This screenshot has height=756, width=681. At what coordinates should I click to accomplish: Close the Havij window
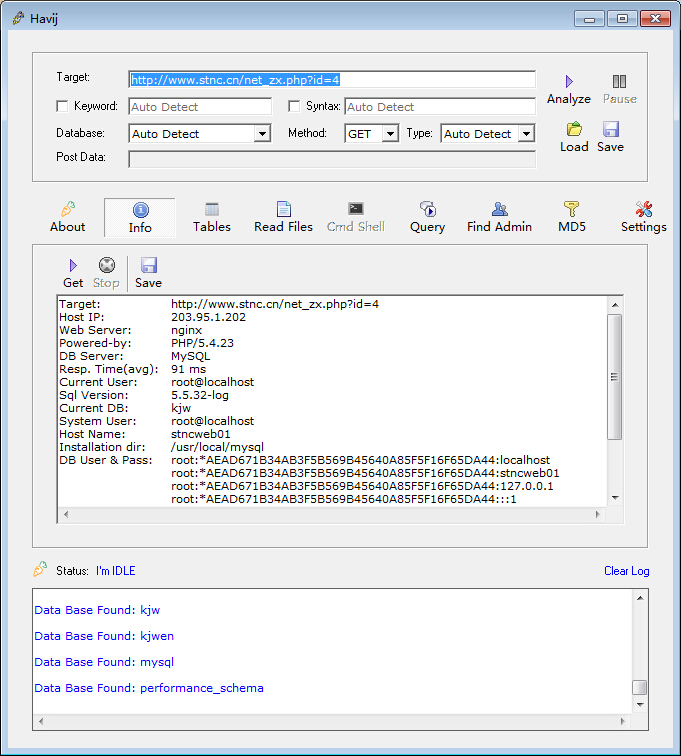(x=655, y=19)
